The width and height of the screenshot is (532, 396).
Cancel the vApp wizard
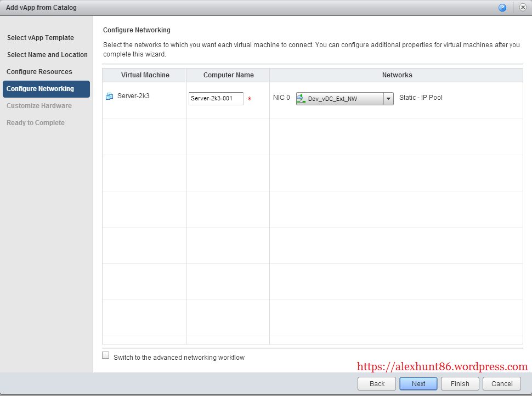coord(501,384)
